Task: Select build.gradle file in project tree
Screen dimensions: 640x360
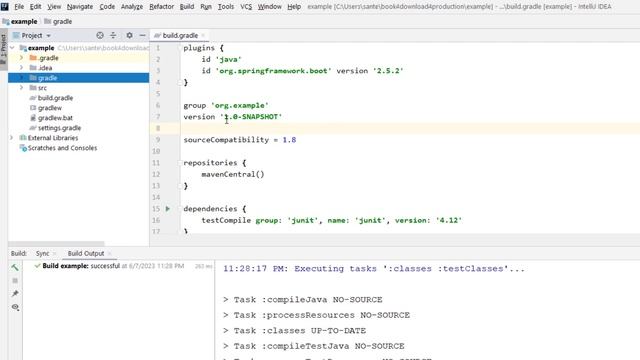Action: click(x=51, y=98)
